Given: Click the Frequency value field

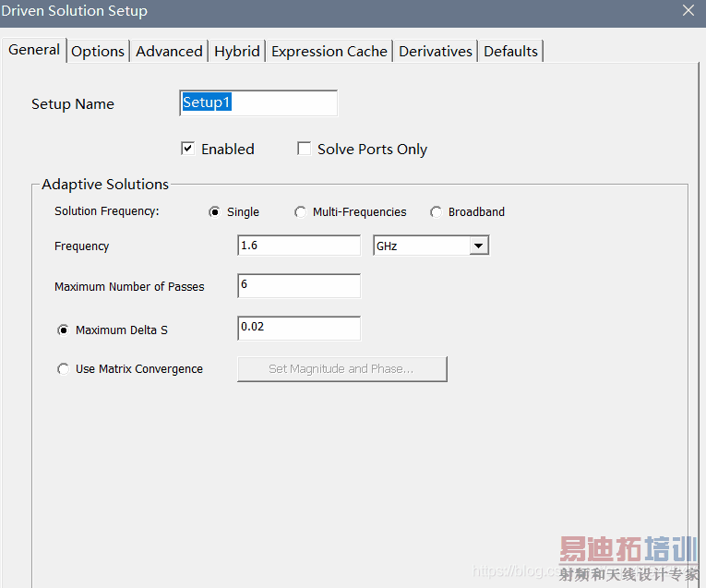Looking at the screenshot, I should tap(298, 246).
